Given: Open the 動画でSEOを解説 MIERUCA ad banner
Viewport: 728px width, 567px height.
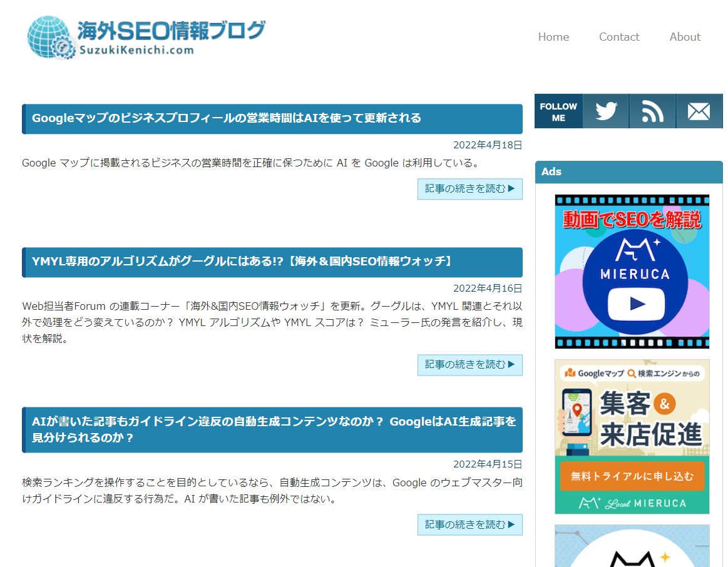Looking at the screenshot, I should point(632,272).
